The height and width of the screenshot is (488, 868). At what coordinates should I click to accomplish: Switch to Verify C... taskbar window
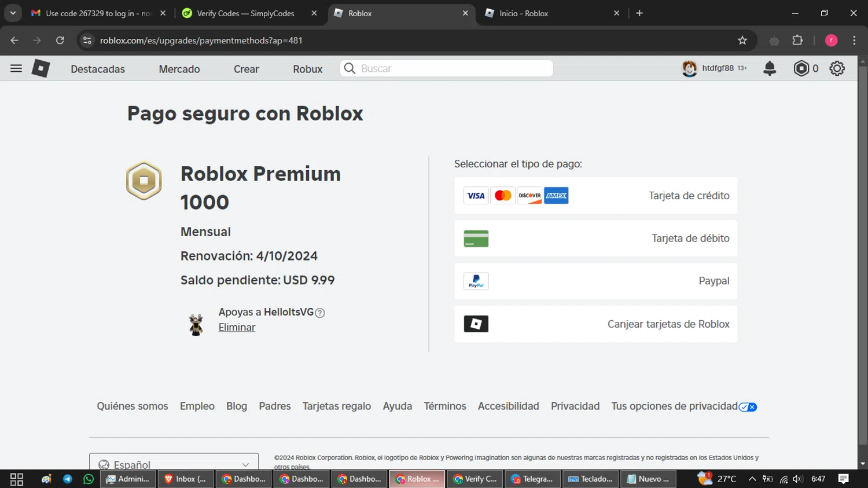[x=475, y=479]
